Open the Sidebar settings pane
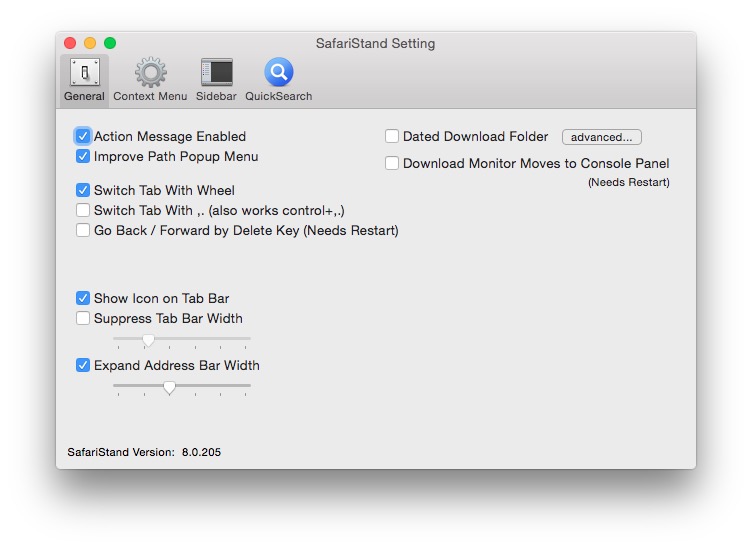752x549 pixels. click(216, 80)
